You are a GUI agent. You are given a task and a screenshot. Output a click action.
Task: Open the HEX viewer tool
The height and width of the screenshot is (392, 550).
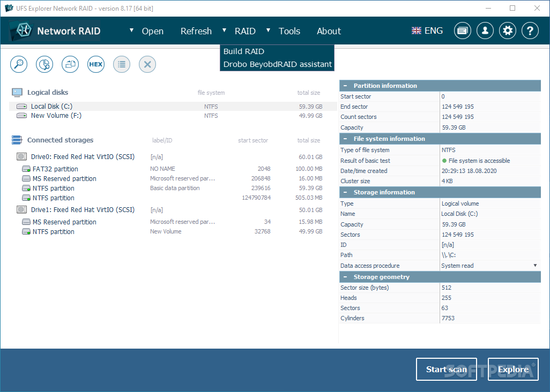coord(96,64)
